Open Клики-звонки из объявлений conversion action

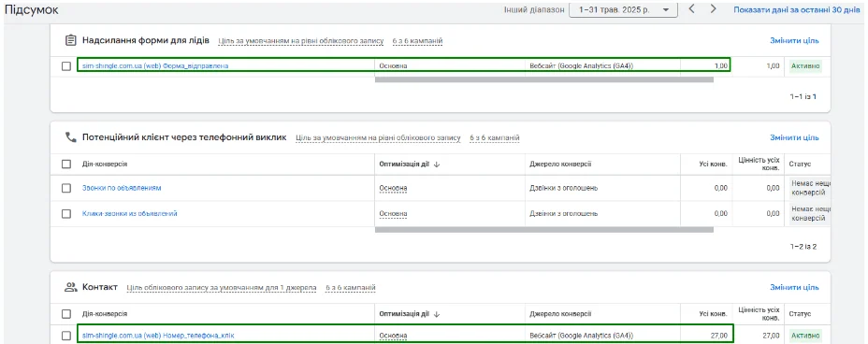pos(129,213)
